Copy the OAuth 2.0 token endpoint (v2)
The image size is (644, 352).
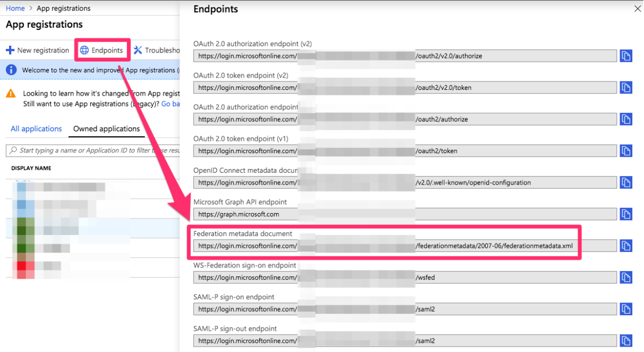point(626,87)
